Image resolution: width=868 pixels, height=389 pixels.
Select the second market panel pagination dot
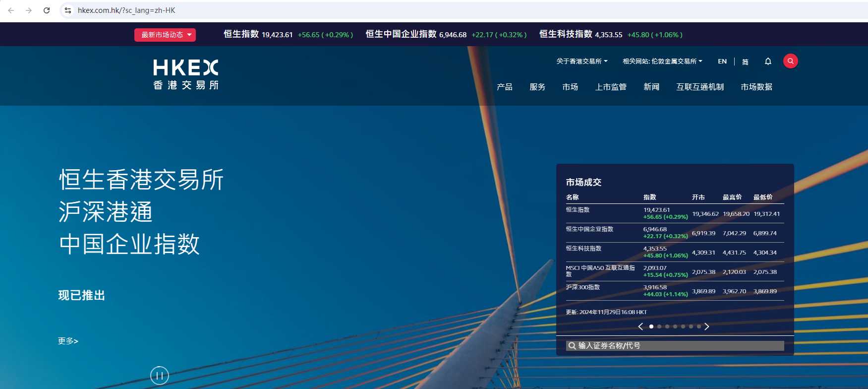tap(659, 326)
